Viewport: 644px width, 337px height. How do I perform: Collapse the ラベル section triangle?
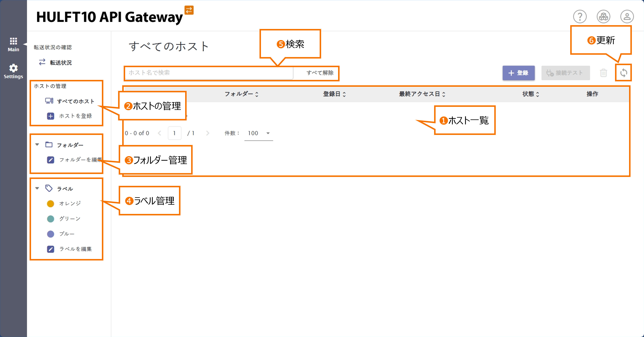pos(37,188)
